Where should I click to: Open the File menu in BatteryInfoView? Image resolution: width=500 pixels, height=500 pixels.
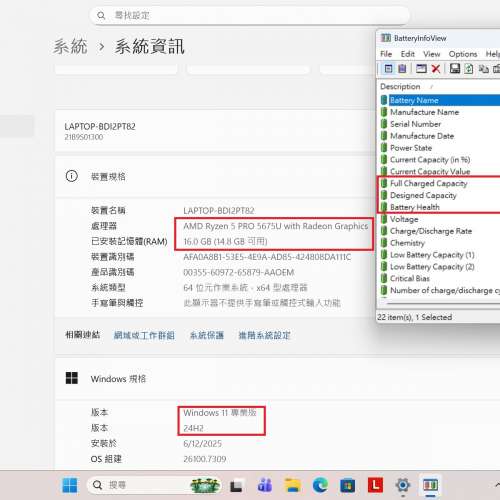click(386, 54)
